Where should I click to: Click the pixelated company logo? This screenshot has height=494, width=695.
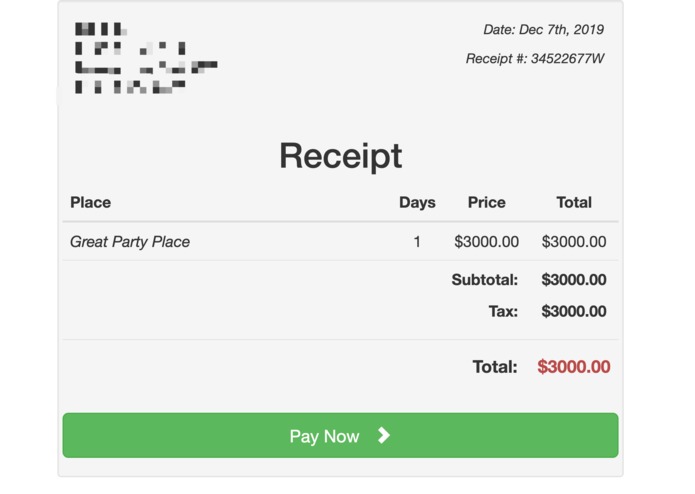pos(146,58)
